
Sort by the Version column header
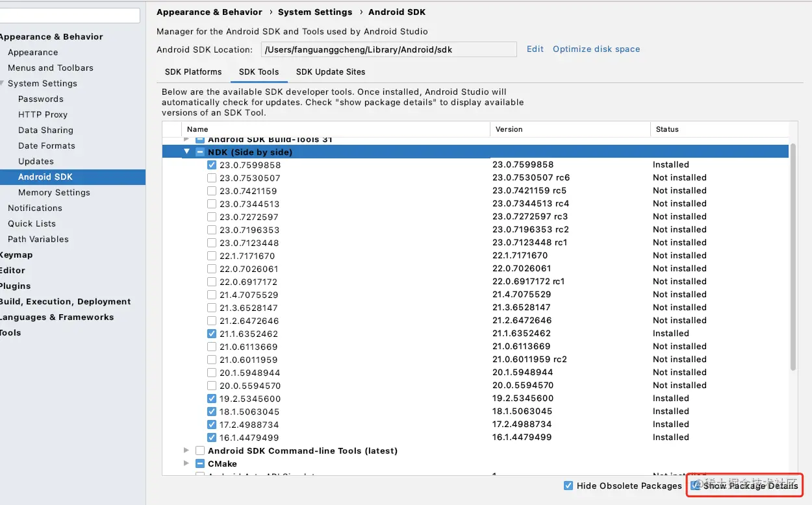click(570, 129)
